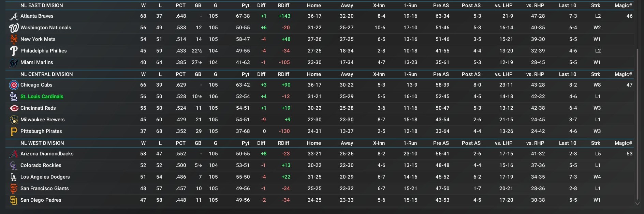Image resolution: width=644 pixels, height=214 pixels.
Task: Click the scroll-down arrow at bottom right
Action: coord(637,203)
